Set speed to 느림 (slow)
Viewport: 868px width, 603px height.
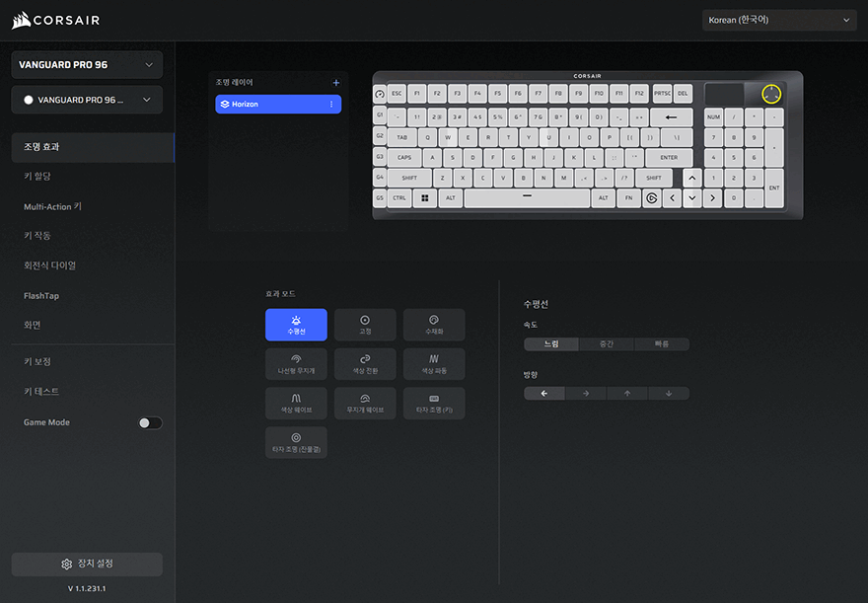coord(551,343)
